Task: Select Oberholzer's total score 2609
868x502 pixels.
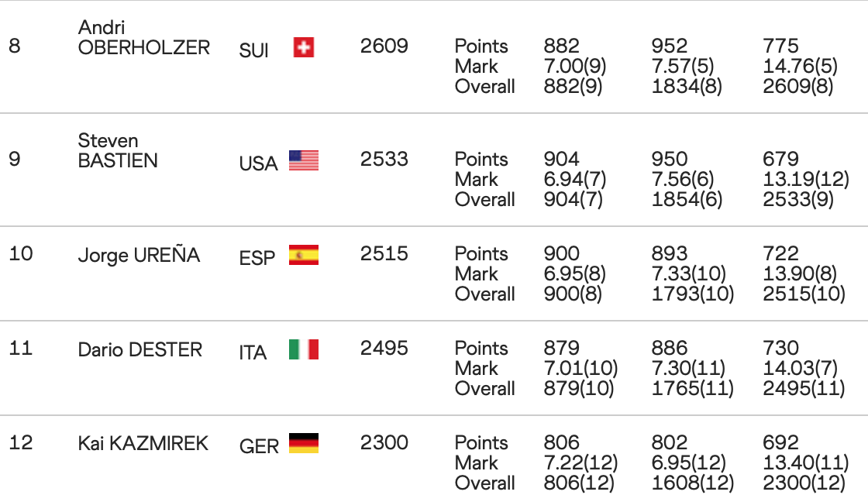Action: pyautogui.click(x=384, y=46)
